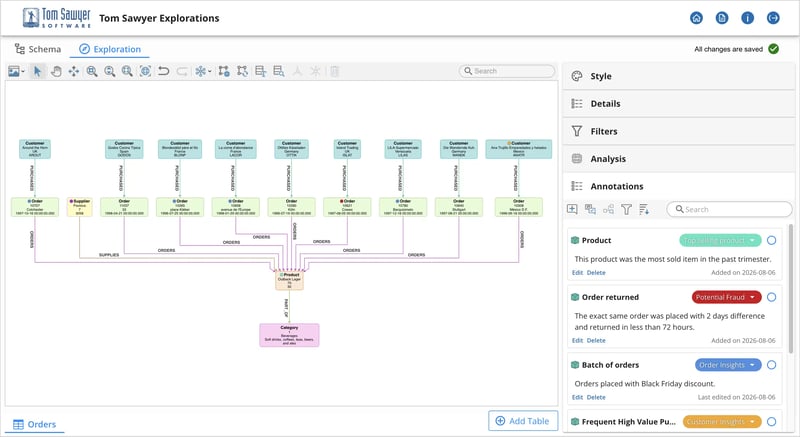Open the Order Insights tag dropdown
Image resolution: width=800 pixels, height=437 pixels.
point(752,365)
